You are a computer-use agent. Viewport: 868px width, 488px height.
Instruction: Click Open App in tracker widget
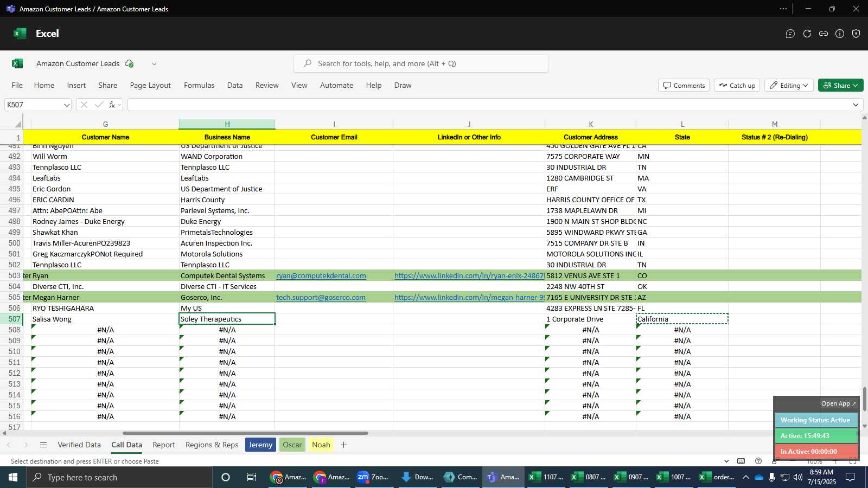pos(838,403)
